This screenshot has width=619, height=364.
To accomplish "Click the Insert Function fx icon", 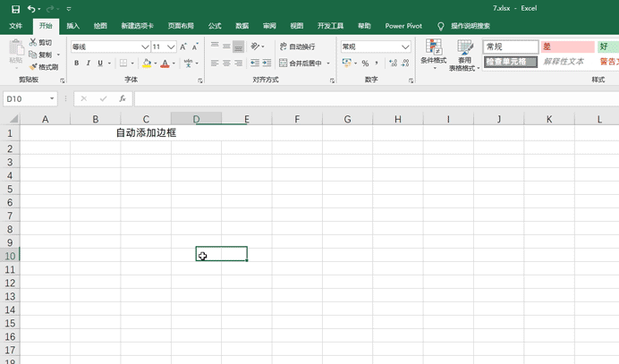I will click(122, 98).
